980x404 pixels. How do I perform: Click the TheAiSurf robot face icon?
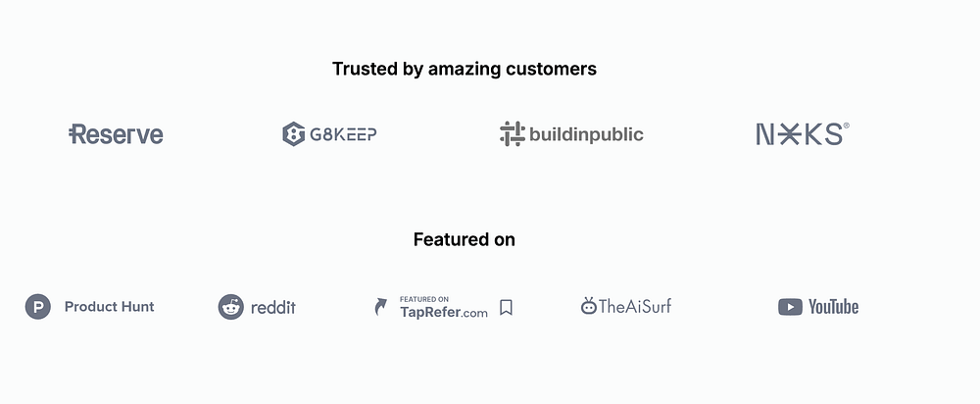coord(589,306)
